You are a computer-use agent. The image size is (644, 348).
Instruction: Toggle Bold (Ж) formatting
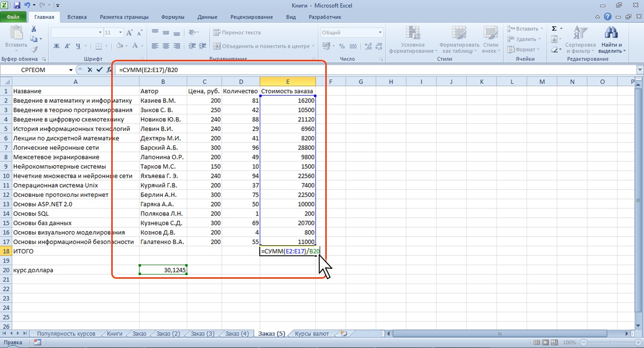coord(57,46)
